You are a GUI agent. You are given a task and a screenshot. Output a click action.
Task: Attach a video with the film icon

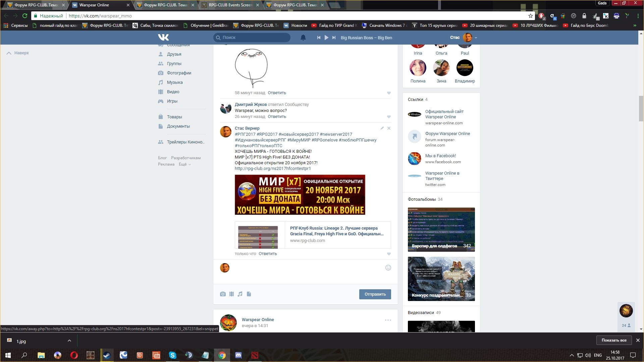point(231,294)
